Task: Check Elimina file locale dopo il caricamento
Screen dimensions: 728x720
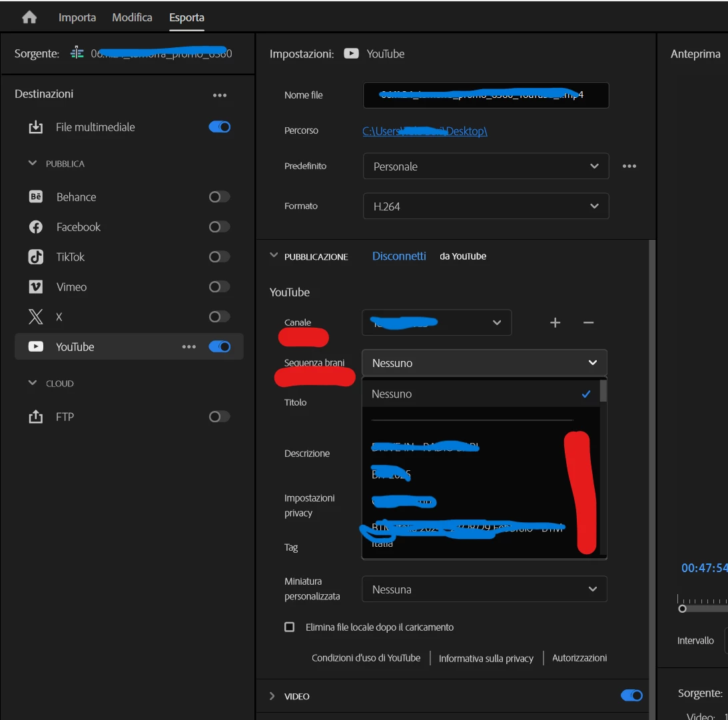Action: [x=289, y=627]
